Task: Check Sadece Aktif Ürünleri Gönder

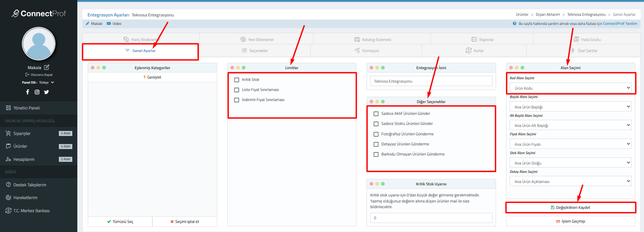Action: tap(376, 114)
